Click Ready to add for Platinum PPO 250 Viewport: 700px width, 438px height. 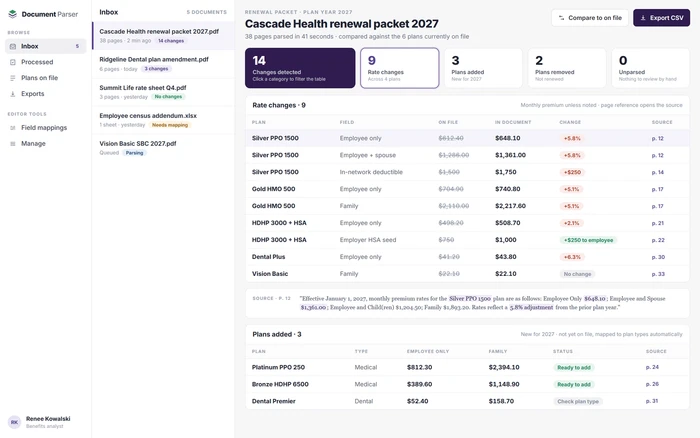coord(574,367)
